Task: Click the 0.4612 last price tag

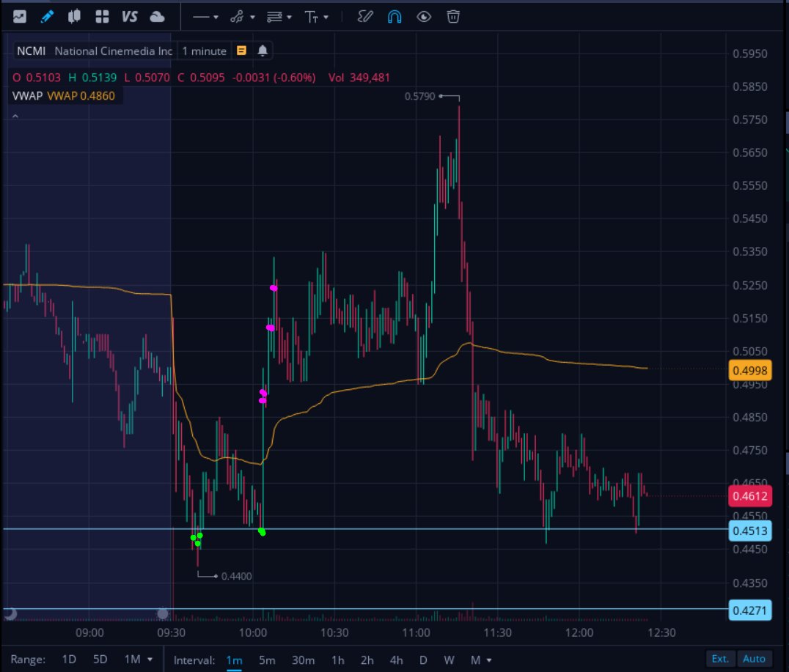Action: point(749,496)
